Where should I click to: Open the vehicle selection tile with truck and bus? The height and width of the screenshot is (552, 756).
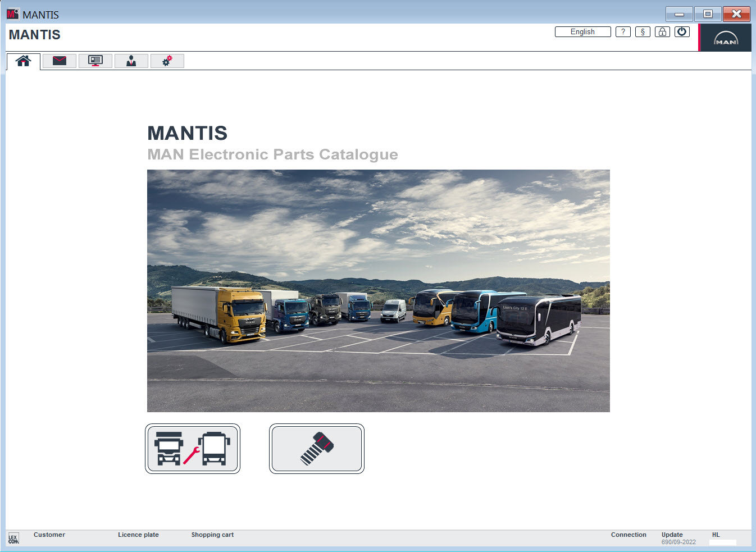(193, 449)
